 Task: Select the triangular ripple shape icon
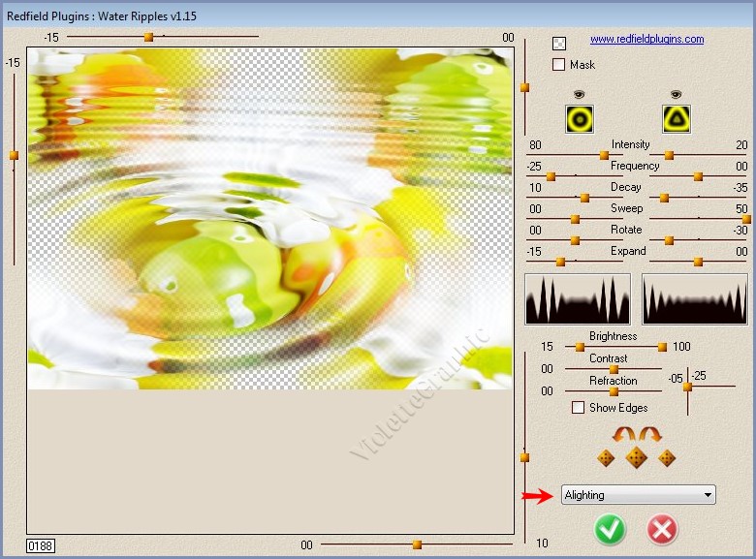click(x=676, y=119)
